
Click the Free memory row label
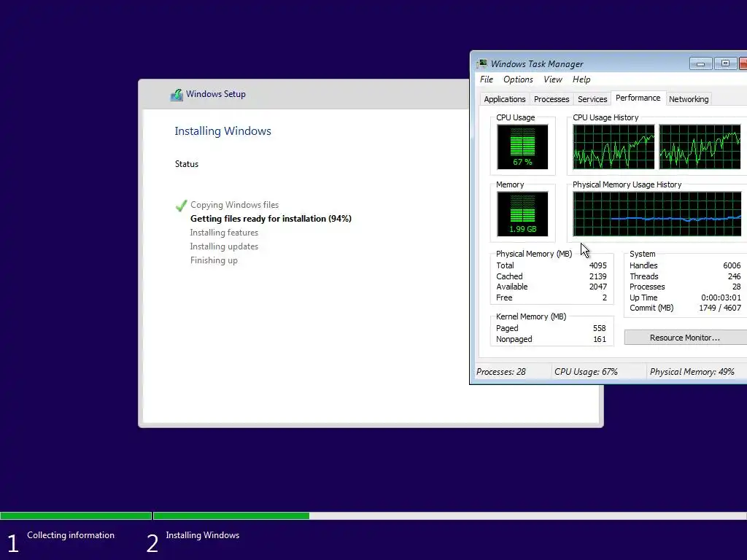504,297
